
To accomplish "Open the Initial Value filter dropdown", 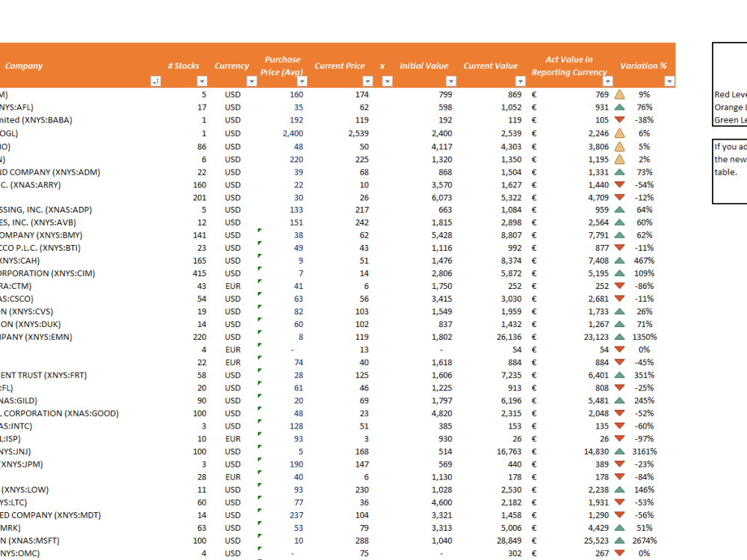I will [x=450, y=81].
